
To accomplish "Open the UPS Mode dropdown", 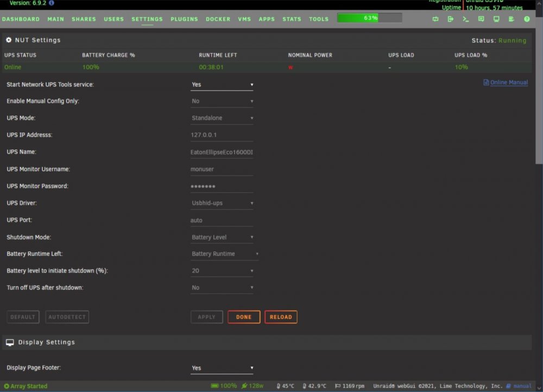I will pyautogui.click(x=222, y=118).
